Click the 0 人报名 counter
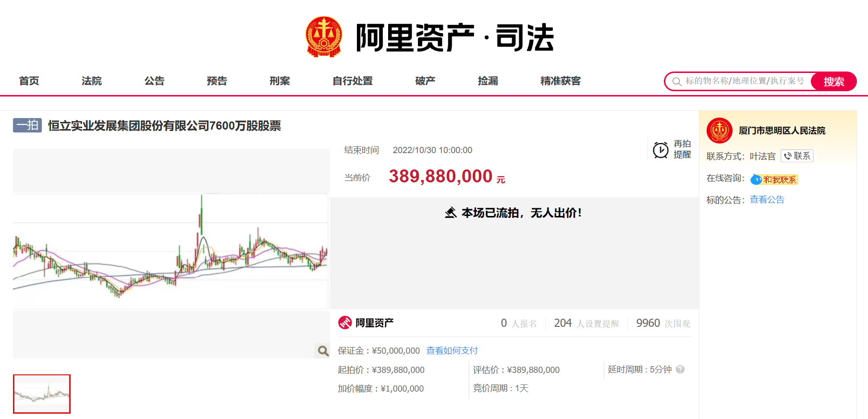The width and height of the screenshot is (868, 419). (519, 323)
